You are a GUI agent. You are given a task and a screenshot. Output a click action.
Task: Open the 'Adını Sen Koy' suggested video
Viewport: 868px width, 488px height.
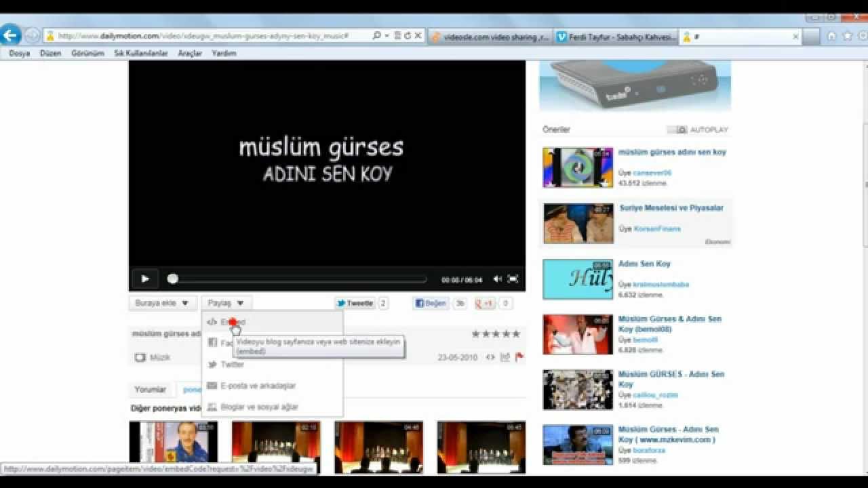[x=644, y=264]
